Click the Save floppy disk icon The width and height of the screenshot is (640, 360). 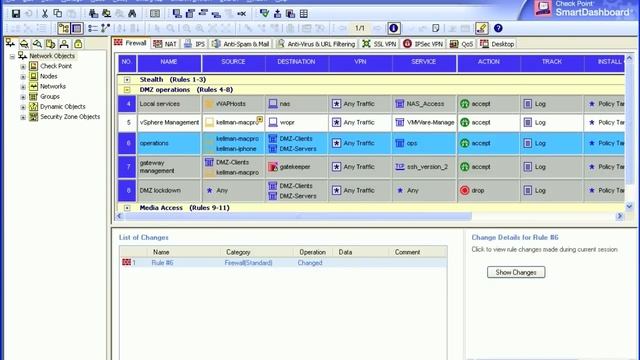[16, 14]
